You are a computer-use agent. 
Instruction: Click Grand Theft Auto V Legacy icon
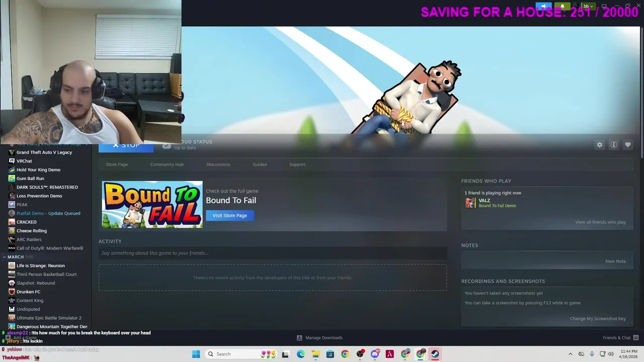(x=12, y=152)
